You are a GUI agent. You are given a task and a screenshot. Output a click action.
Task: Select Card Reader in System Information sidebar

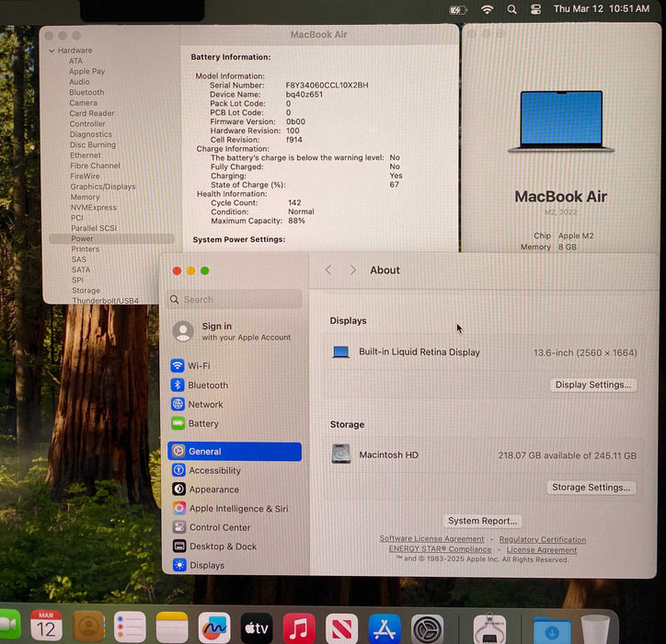tap(92, 113)
